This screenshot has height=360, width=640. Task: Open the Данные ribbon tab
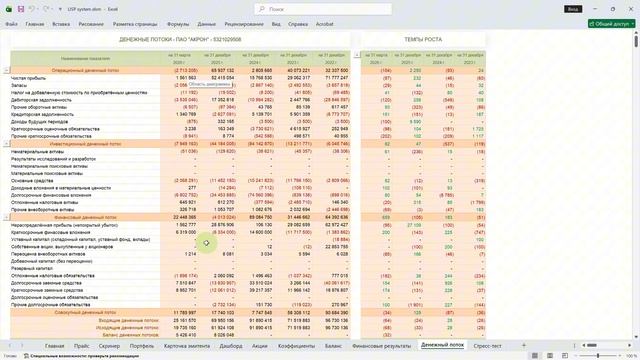(207, 24)
